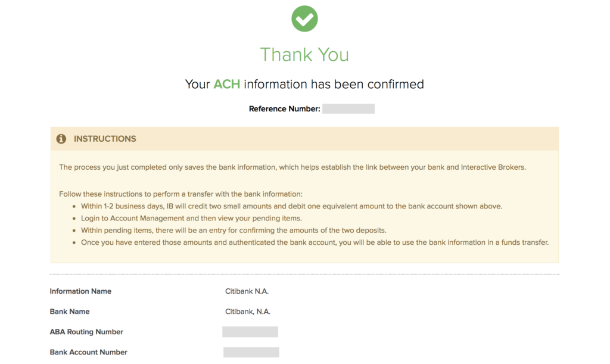The height and width of the screenshot is (364, 610).
Task: Click the 'Within pending items' bullet
Action: (233, 231)
